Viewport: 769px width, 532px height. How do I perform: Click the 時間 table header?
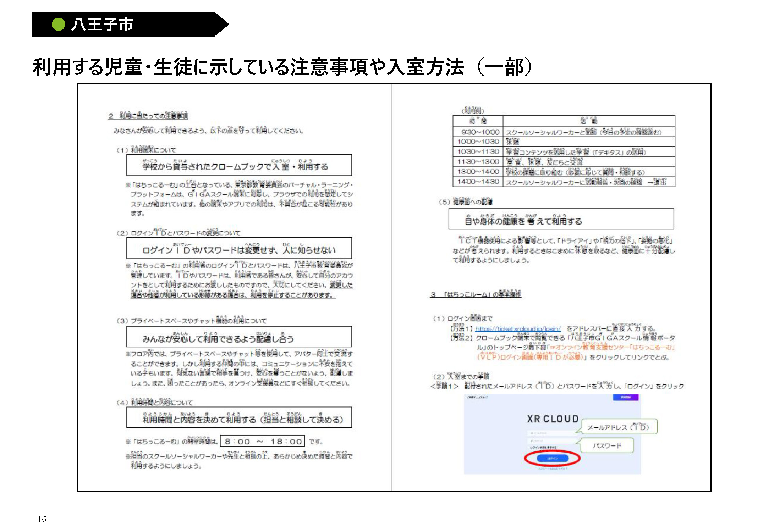(478, 121)
